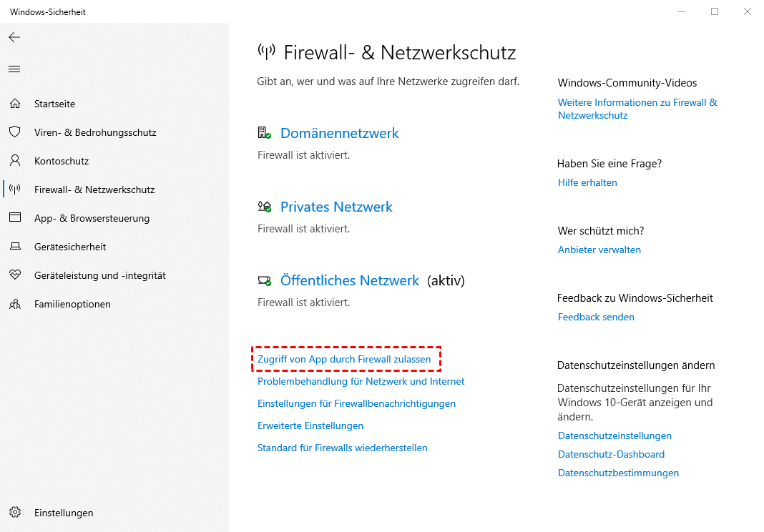The width and height of the screenshot is (764, 532).
Task: Open Einstellungen für Firewallbenachrichtigungen link
Action: (356, 403)
